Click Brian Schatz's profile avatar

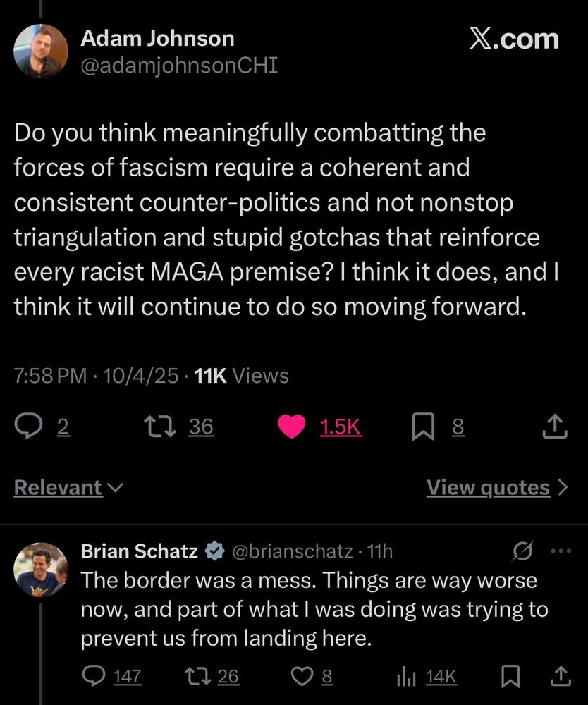41,570
